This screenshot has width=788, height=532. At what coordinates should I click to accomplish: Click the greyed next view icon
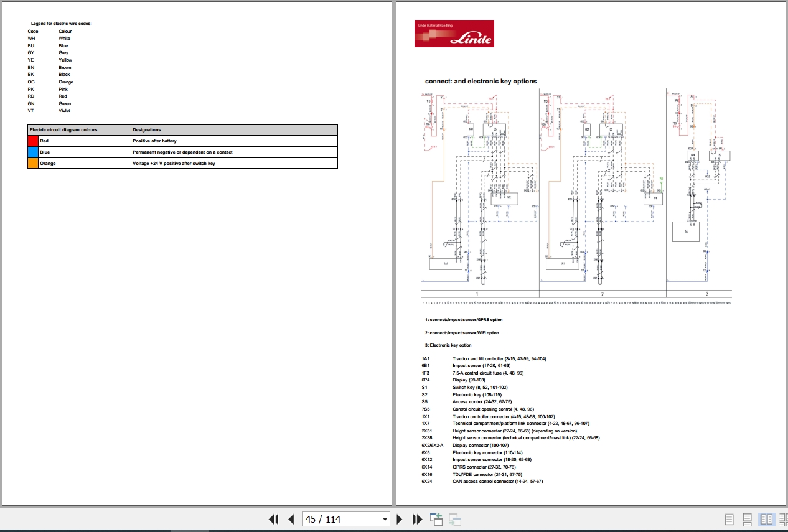pyautogui.click(x=455, y=519)
